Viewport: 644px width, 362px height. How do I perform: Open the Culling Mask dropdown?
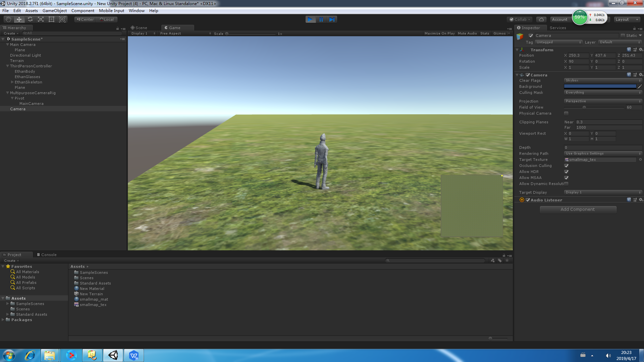coord(603,93)
